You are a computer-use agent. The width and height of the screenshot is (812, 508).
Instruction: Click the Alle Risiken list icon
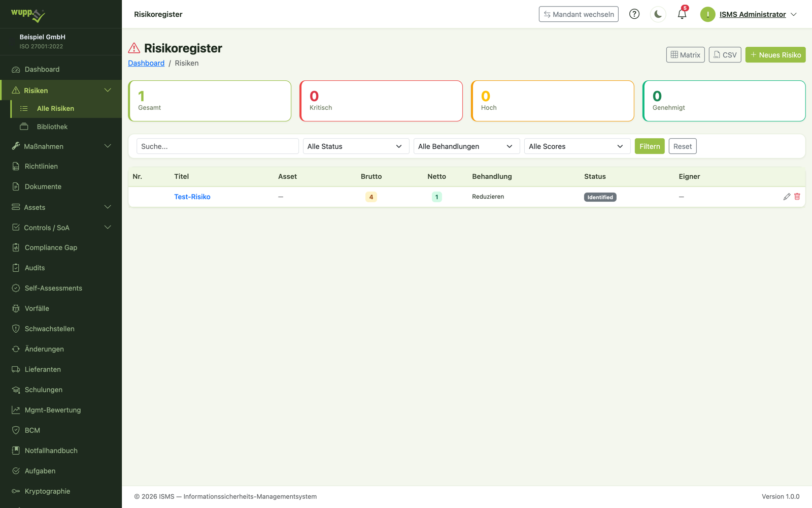(x=24, y=108)
